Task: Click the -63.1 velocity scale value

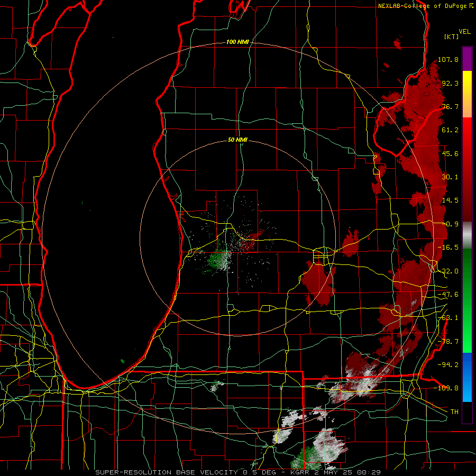Action: (448, 318)
